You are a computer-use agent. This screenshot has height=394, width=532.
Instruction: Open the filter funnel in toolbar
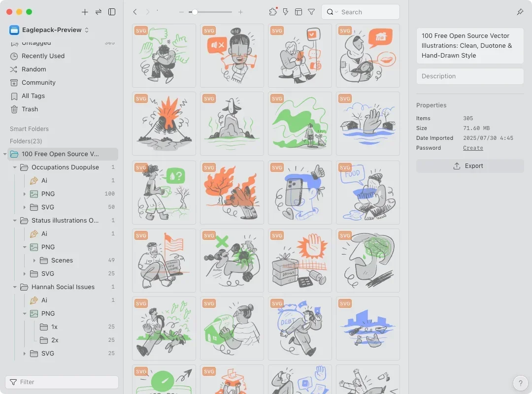[x=311, y=12]
